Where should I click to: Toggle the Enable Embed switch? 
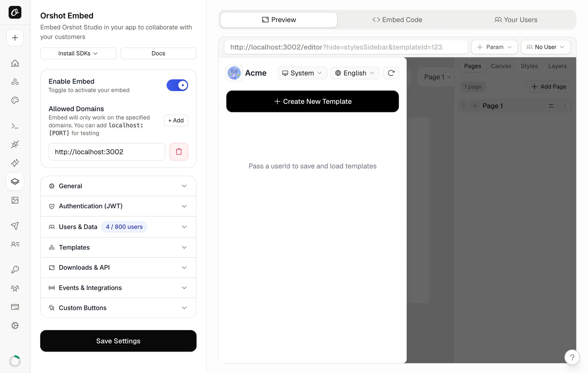click(177, 85)
